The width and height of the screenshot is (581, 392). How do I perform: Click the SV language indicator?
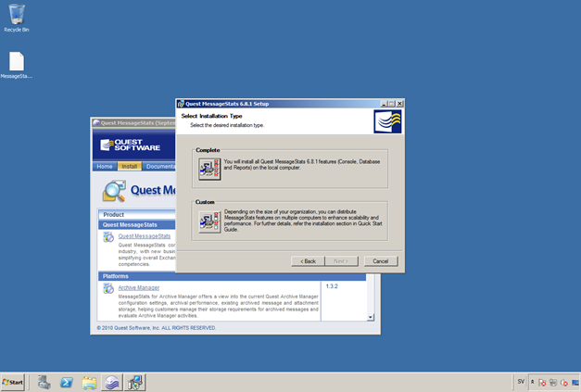click(521, 381)
